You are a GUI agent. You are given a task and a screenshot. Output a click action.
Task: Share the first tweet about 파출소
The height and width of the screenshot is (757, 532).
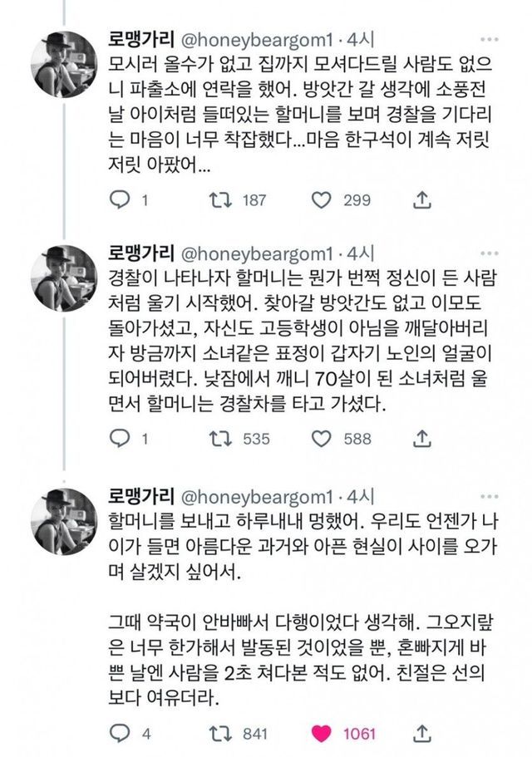tap(421, 199)
